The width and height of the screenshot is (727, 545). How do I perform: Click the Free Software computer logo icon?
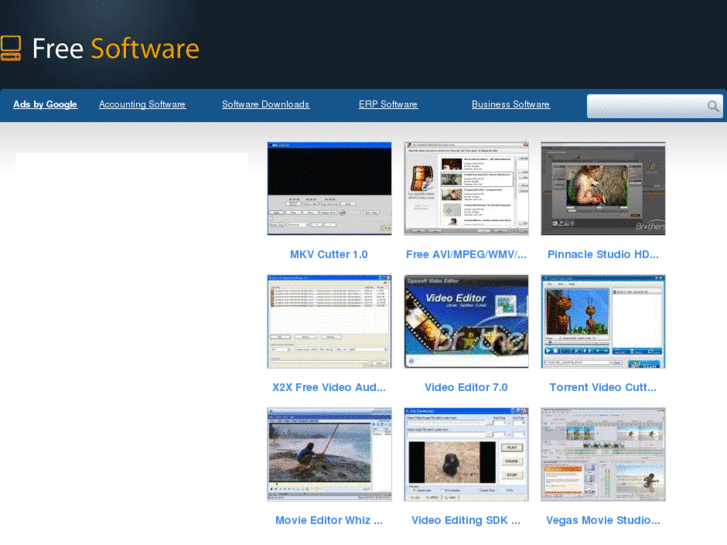coord(10,48)
